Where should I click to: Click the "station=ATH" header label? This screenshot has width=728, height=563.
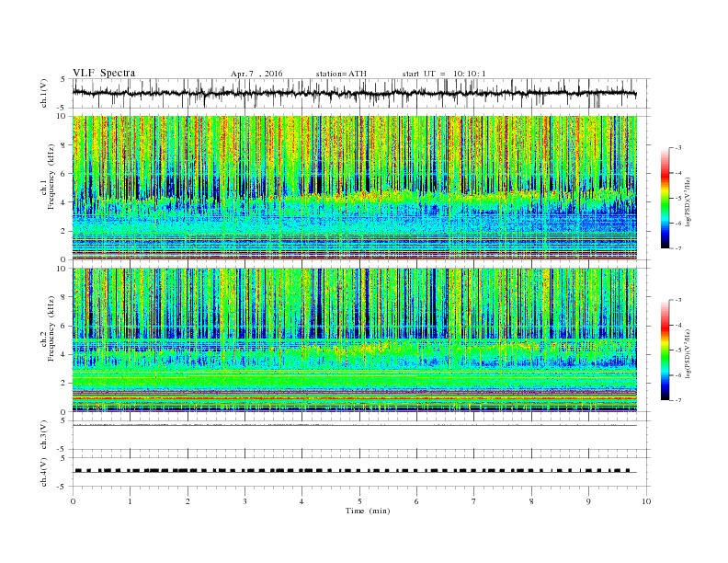click(x=341, y=74)
